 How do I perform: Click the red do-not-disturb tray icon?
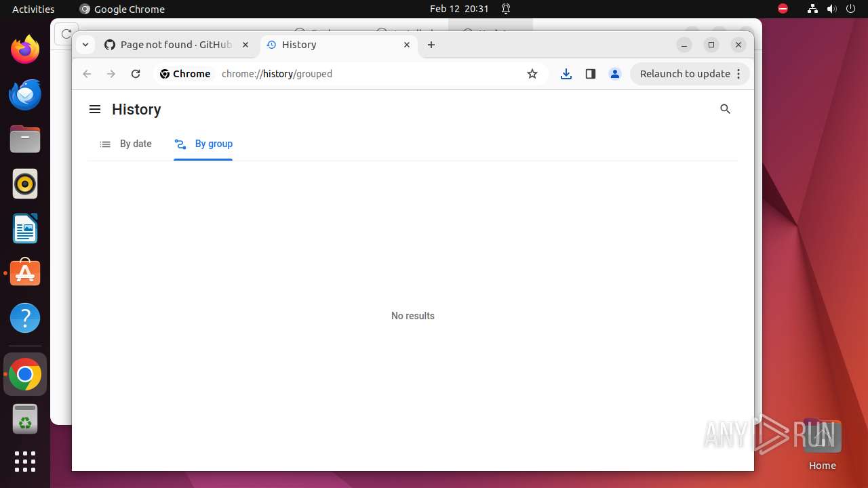point(783,9)
